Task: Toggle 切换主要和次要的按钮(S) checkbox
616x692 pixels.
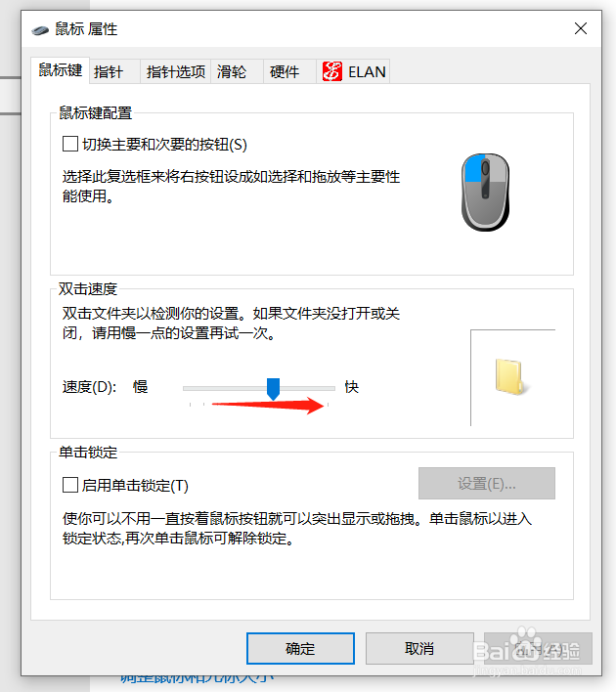Action: pos(70,144)
